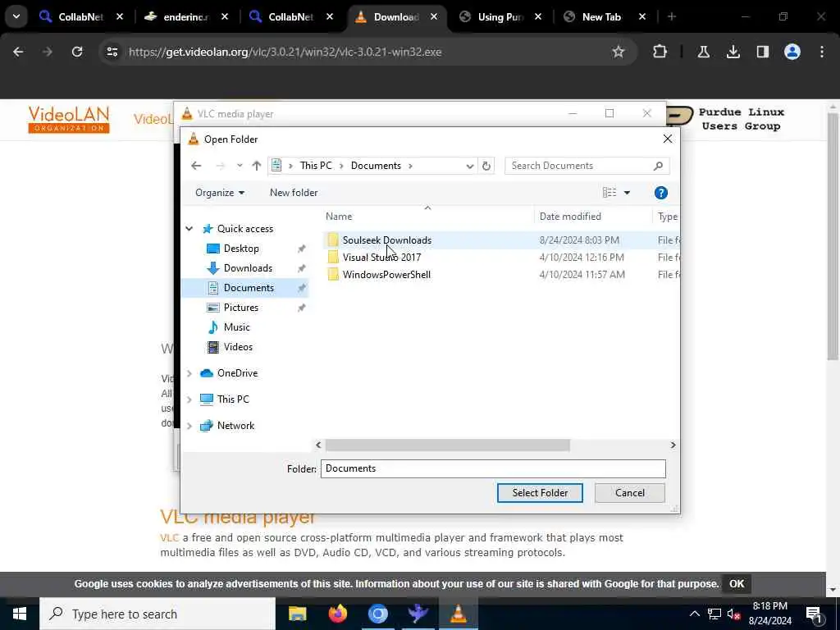Click the Folder name input field
This screenshot has height=630, width=840.
[x=493, y=468]
